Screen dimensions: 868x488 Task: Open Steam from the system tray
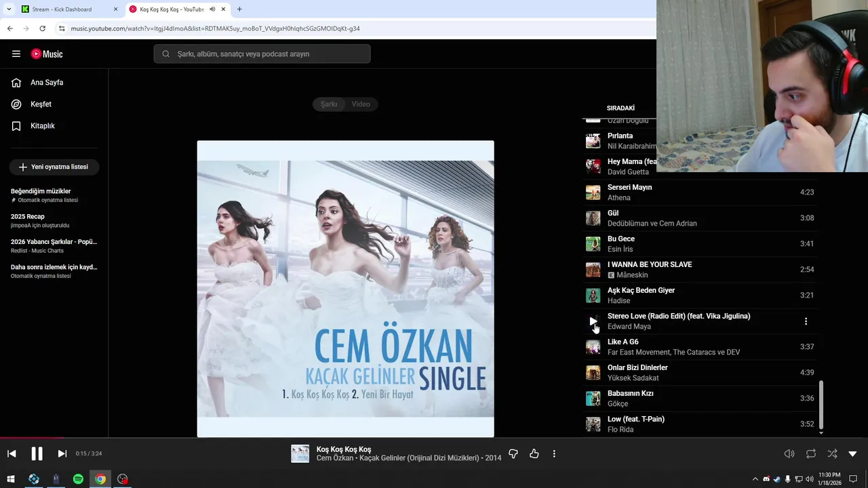(x=777, y=479)
